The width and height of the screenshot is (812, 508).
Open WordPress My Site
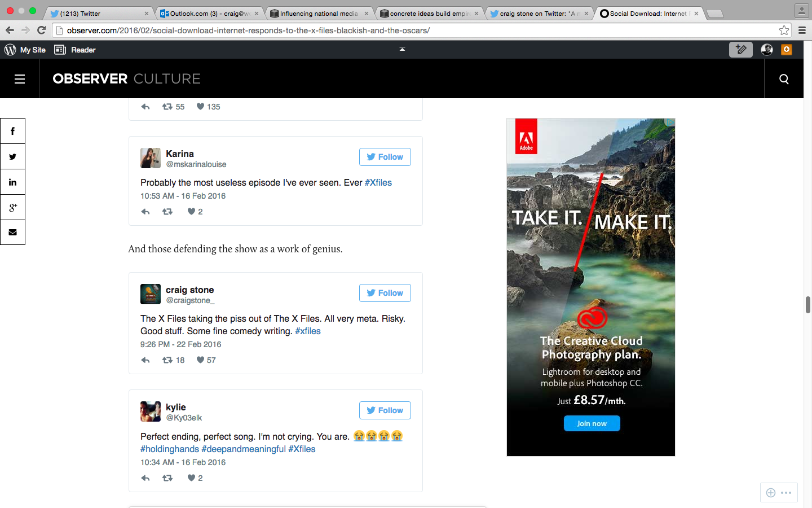[x=25, y=50]
